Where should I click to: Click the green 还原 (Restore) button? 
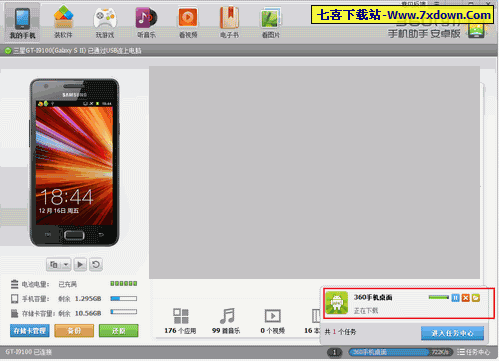118,331
